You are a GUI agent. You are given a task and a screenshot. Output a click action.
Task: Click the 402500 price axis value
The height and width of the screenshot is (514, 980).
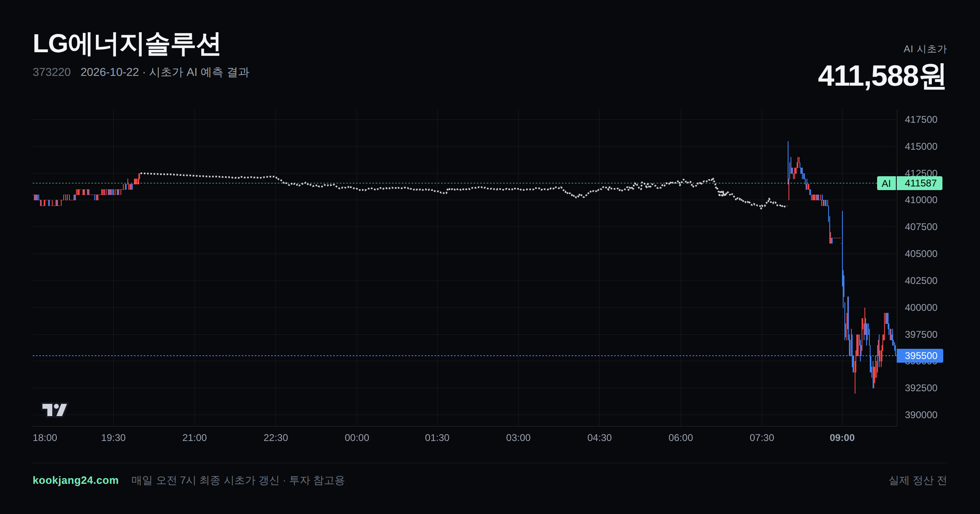coord(921,281)
